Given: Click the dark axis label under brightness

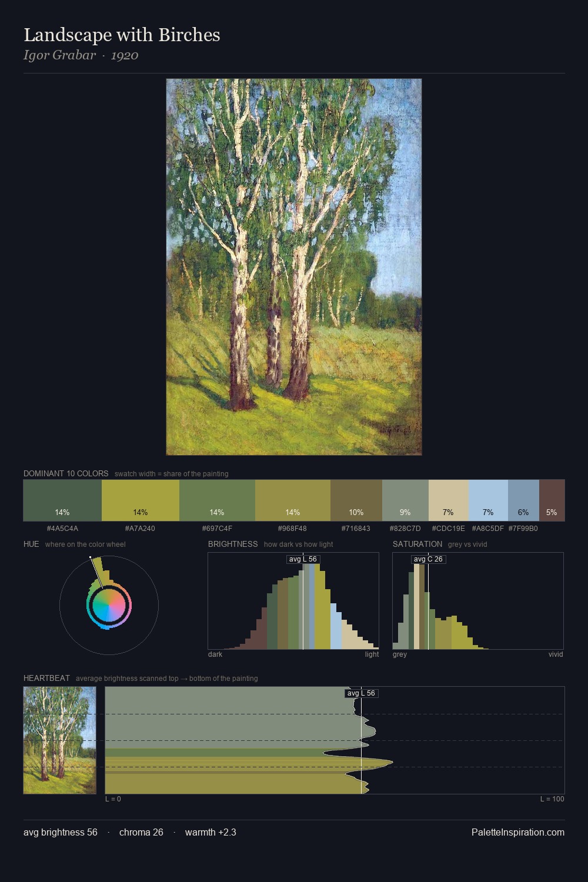Looking at the screenshot, I should [x=215, y=654].
